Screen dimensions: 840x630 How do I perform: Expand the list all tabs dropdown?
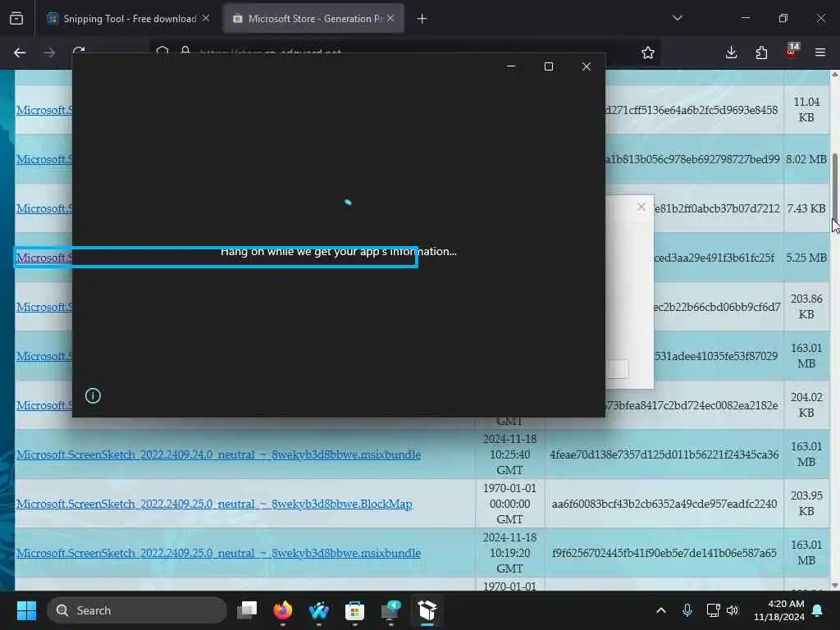point(677,18)
